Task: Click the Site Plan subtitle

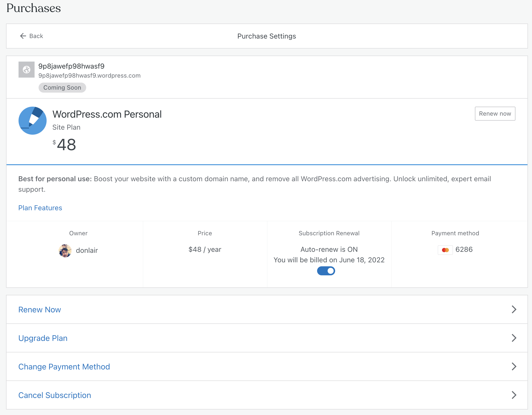Action: (x=66, y=127)
